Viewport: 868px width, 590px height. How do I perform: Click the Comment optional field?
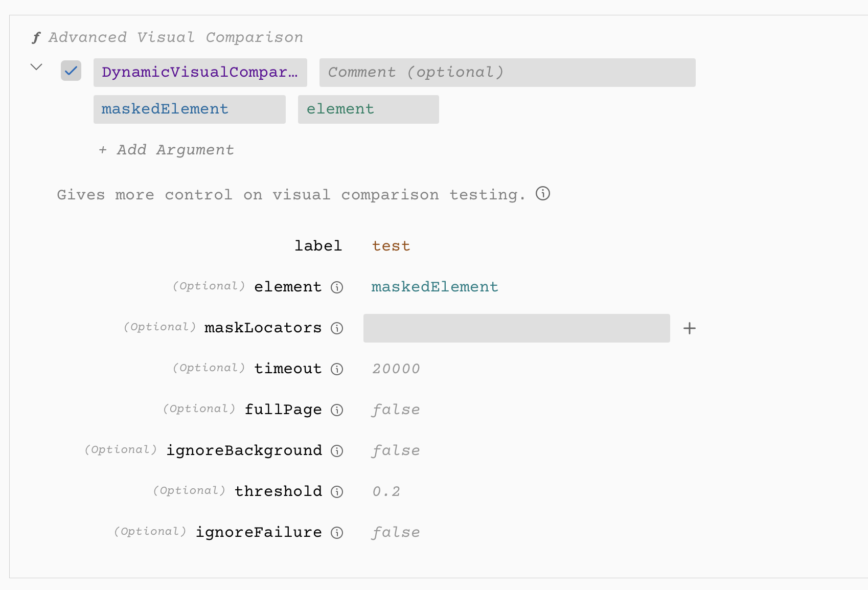pyautogui.click(x=507, y=72)
